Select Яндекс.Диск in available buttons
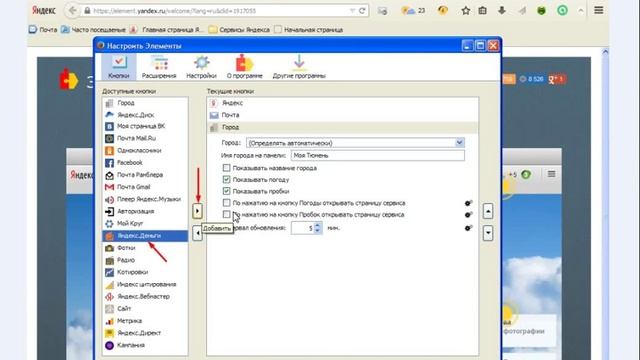The width and height of the screenshot is (640, 360). point(145,115)
